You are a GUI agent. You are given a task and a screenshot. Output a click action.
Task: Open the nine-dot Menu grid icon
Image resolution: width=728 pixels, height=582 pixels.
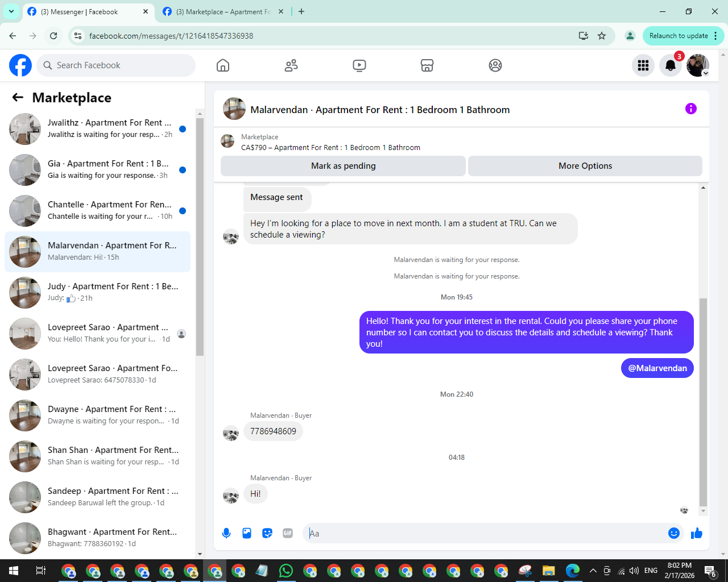point(643,65)
